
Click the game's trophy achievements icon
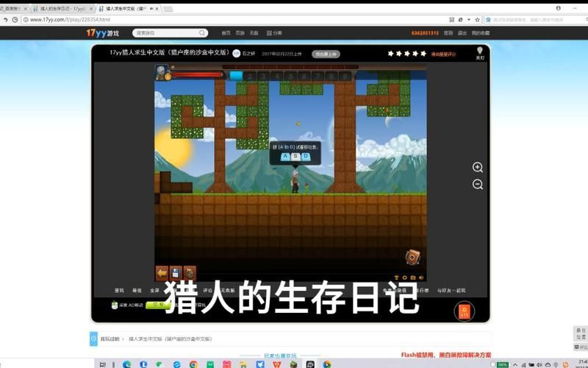(x=396, y=277)
